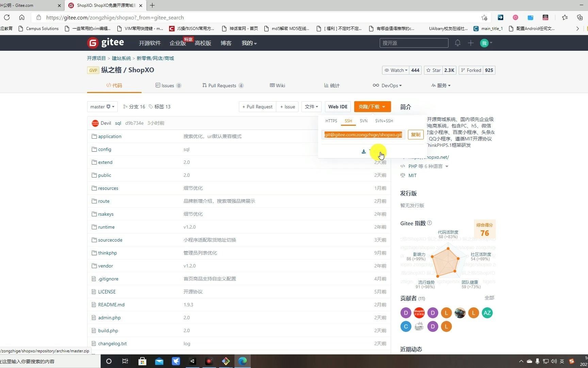Viewport: 588px width, 368px height.
Task: Expand the PHP 等 6 种语言 list
Action: pyautogui.click(x=428, y=166)
